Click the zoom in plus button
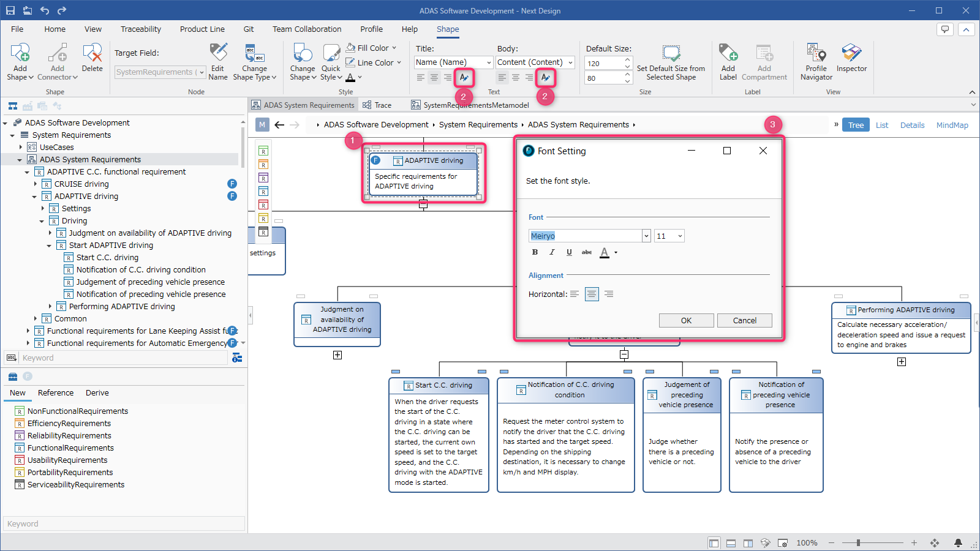The width and height of the screenshot is (980, 551). pos(914,543)
